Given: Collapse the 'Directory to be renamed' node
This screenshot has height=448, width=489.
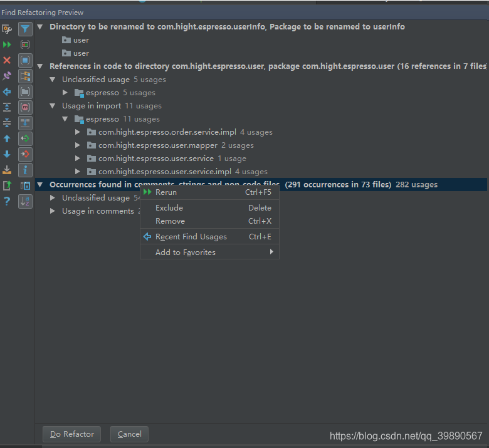Looking at the screenshot, I should [40, 27].
